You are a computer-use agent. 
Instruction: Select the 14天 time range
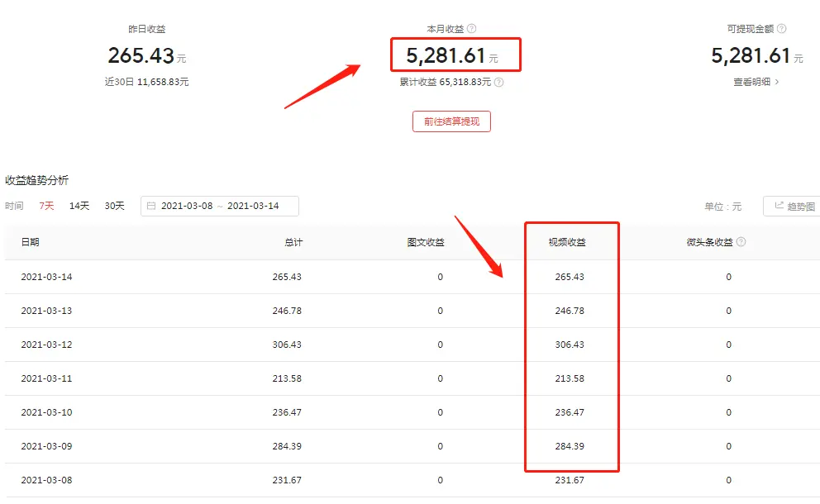click(x=79, y=206)
